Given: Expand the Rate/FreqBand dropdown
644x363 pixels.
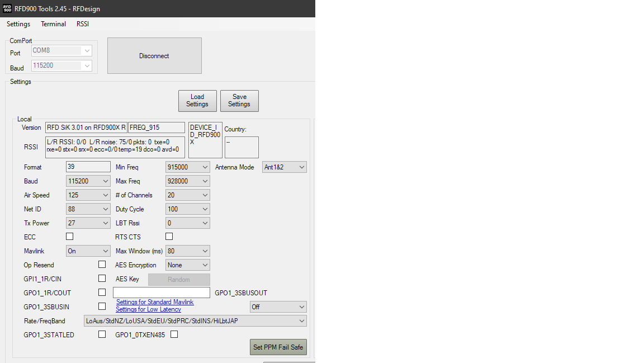Looking at the screenshot, I should 195,321.
